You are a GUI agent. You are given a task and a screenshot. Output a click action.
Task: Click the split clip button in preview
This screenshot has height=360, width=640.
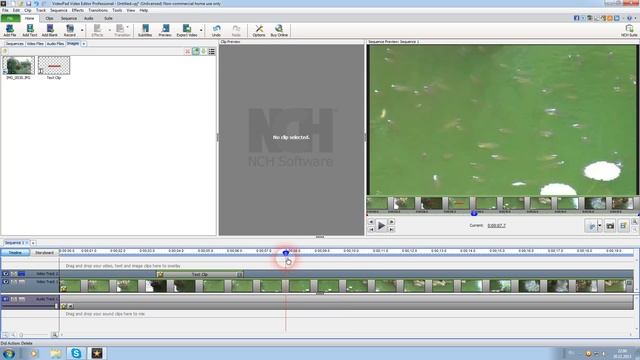(591, 226)
